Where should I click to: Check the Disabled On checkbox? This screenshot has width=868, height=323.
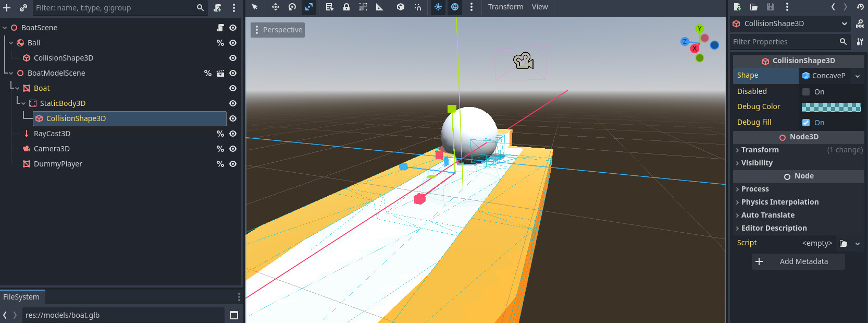(x=806, y=92)
